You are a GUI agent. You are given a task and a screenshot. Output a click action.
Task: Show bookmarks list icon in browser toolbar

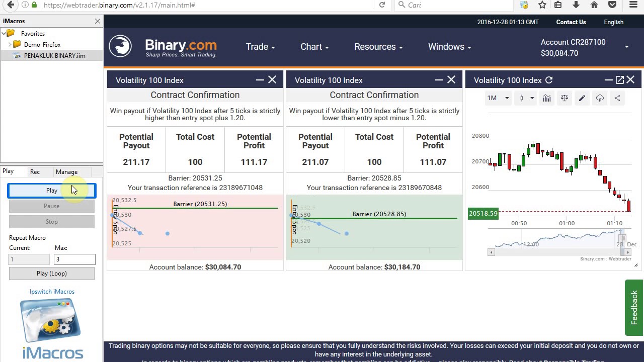[x=558, y=5]
